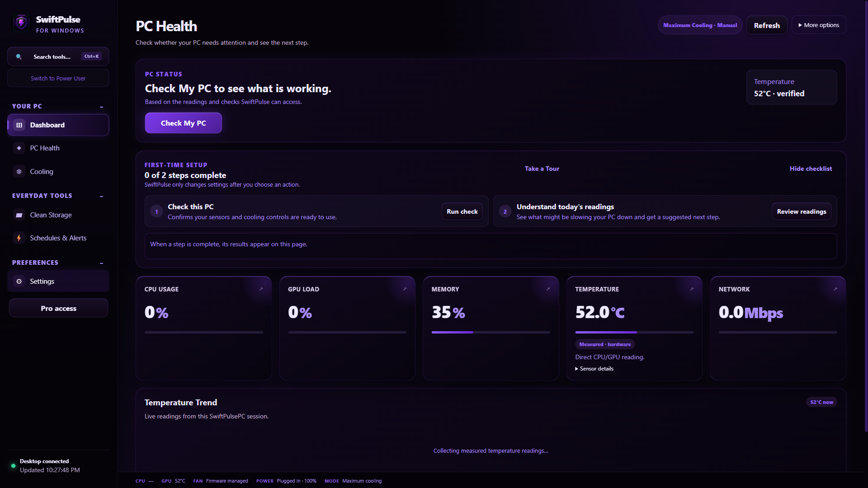Open GPU Load card expand arrow
Image resolution: width=868 pixels, height=488 pixels.
405,289
